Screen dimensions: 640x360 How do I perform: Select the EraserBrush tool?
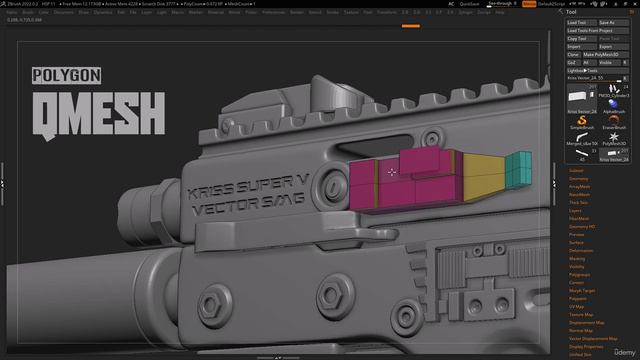pos(613,122)
